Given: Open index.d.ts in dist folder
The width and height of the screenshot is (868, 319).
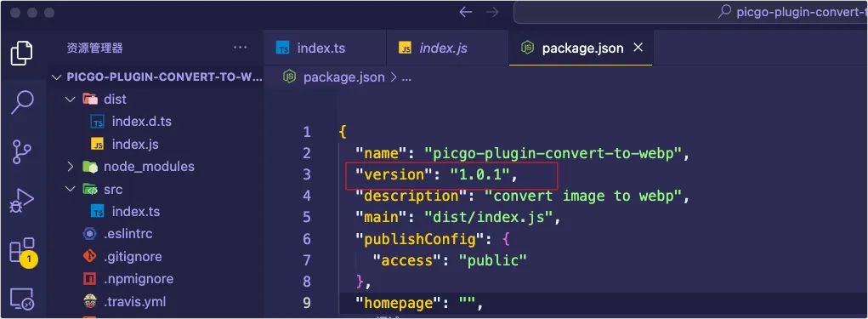Looking at the screenshot, I should (142, 122).
